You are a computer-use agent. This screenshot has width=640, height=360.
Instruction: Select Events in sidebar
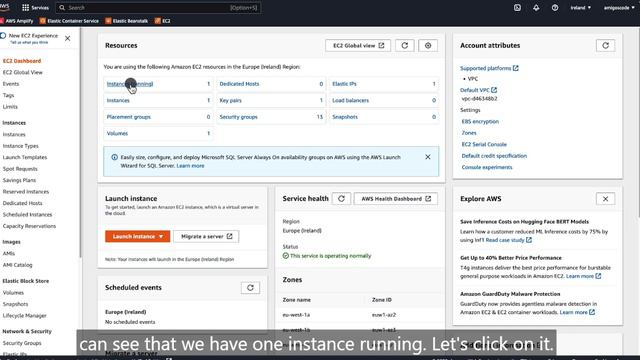pos(11,84)
